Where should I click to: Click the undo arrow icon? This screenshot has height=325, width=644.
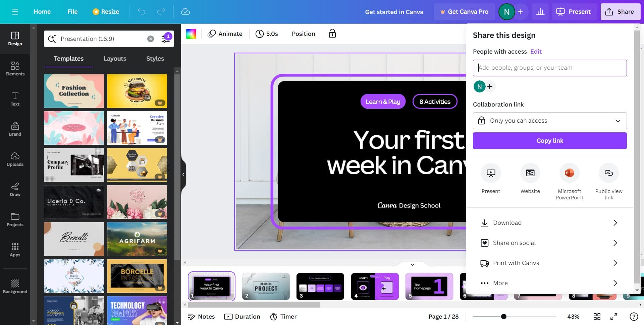142,12
